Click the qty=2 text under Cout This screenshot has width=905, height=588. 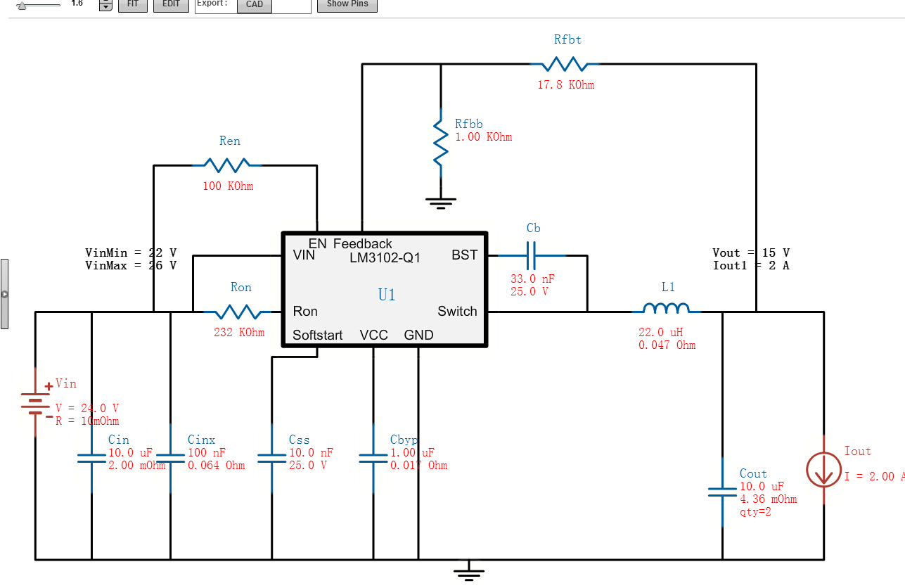(756, 513)
